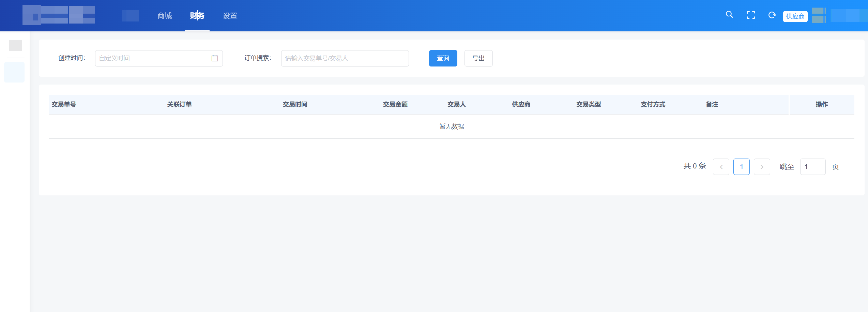This screenshot has height=312, width=868.
Task: Focus the 订单搜索 input field
Action: click(345, 58)
